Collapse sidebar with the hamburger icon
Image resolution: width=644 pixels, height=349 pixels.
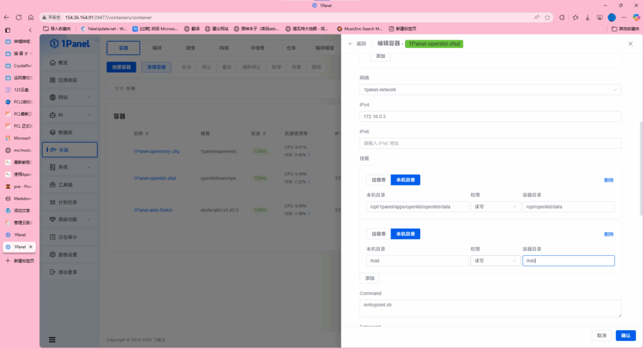coord(52,340)
